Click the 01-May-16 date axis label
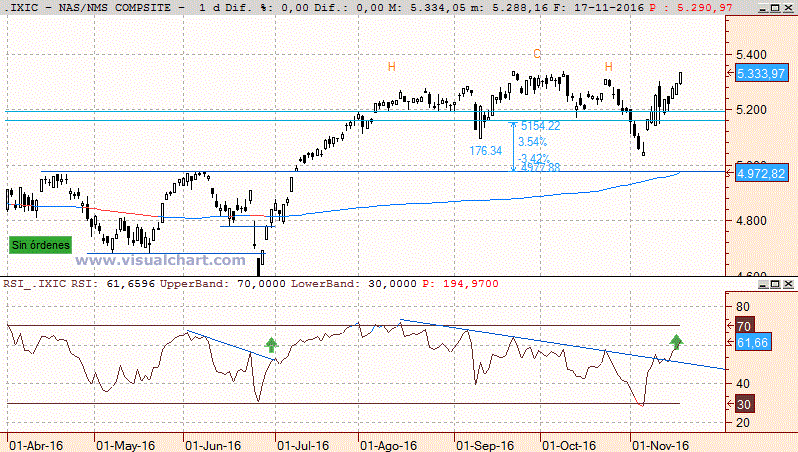The height and width of the screenshot is (452, 798). pos(125,445)
